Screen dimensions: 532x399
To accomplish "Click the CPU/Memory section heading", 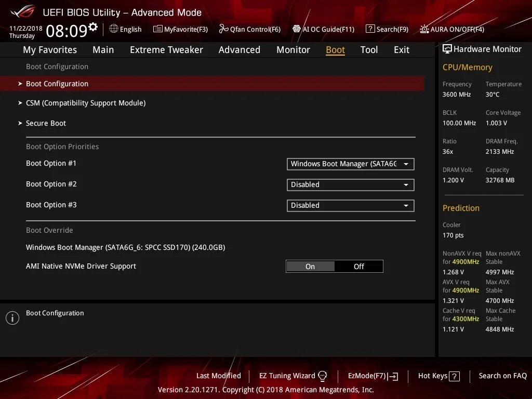I will (467, 67).
